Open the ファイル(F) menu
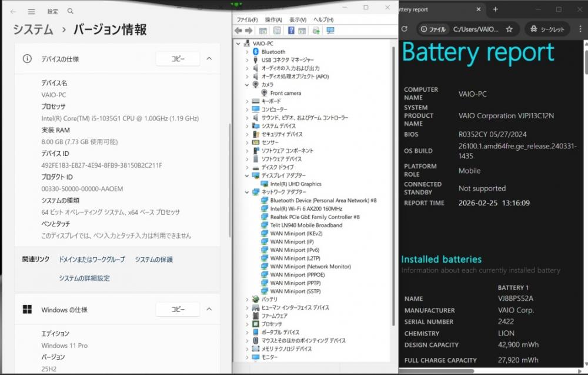Screen dimensions: 588x375 coord(248,19)
